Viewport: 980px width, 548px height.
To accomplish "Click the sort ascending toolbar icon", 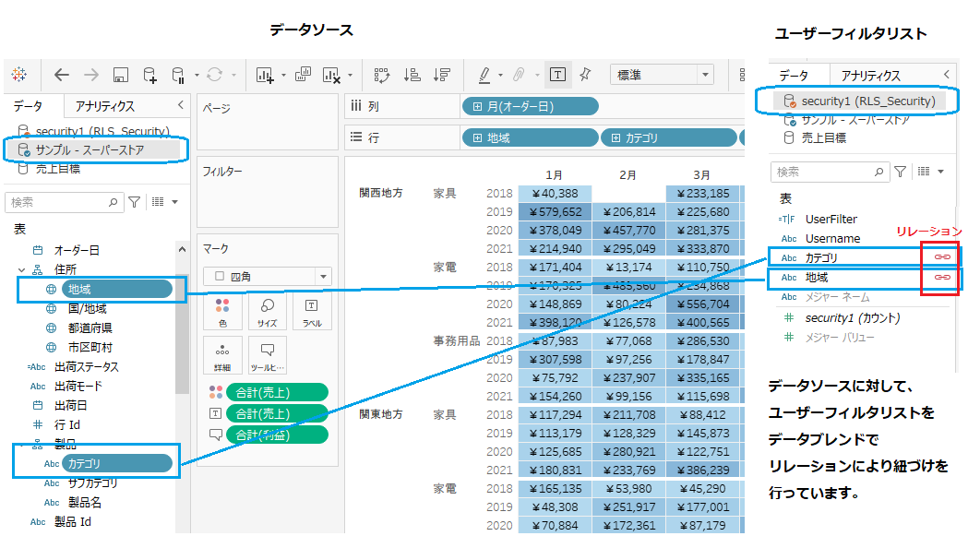I will pyautogui.click(x=412, y=75).
